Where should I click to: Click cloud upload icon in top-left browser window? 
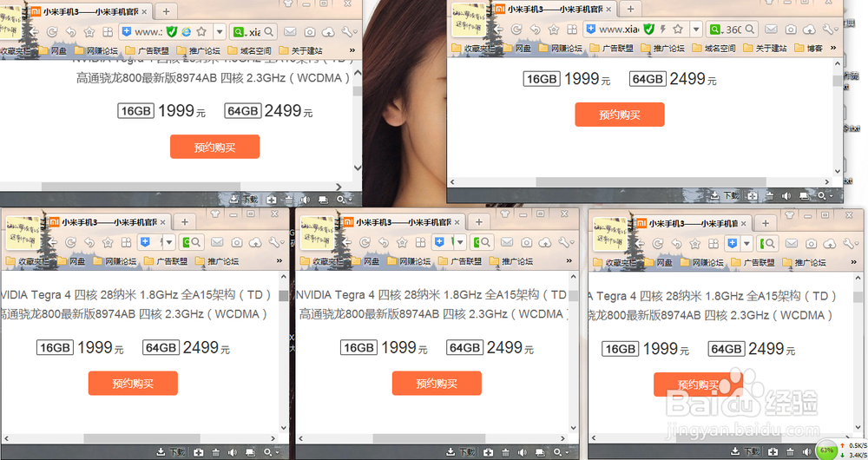pyautogui.click(x=328, y=32)
